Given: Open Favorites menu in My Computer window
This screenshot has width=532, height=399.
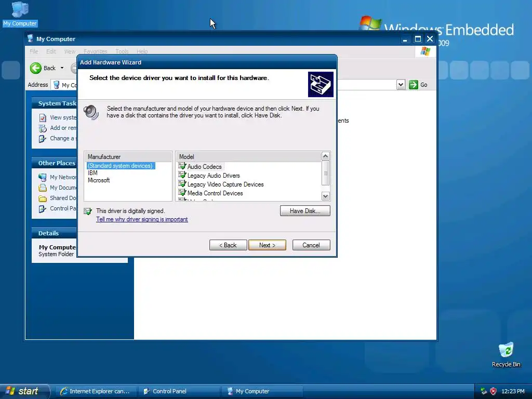Looking at the screenshot, I should (96, 51).
